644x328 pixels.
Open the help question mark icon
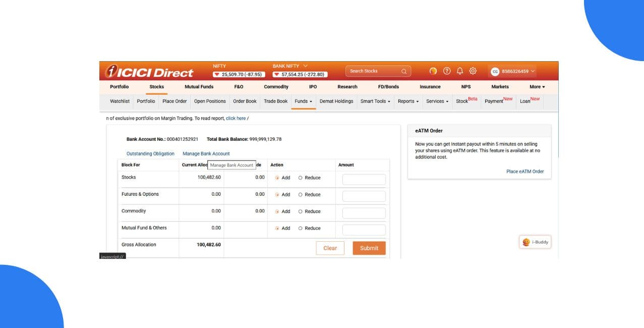(x=447, y=71)
